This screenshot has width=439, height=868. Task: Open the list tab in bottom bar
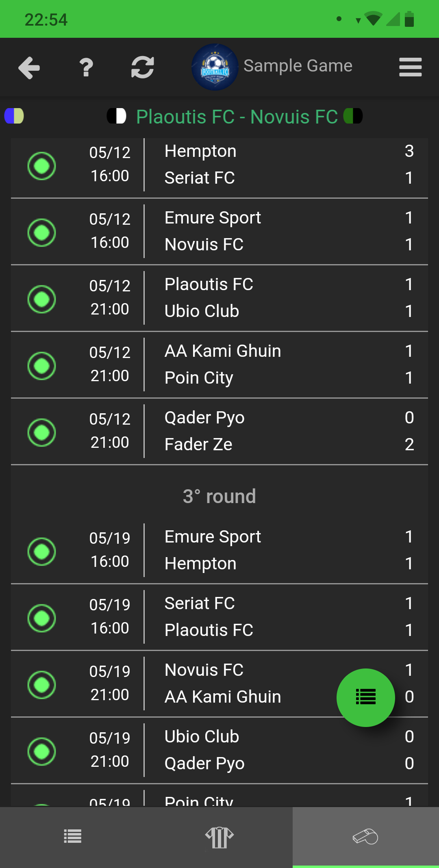pyautogui.click(x=73, y=838)
